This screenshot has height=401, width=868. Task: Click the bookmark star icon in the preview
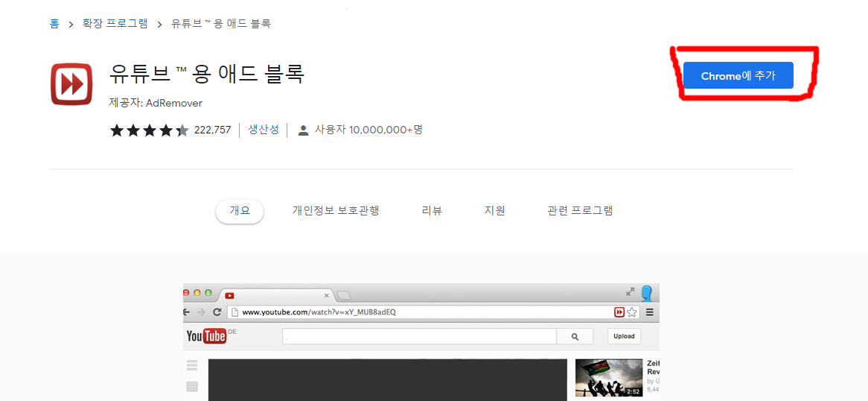point(631,312)
